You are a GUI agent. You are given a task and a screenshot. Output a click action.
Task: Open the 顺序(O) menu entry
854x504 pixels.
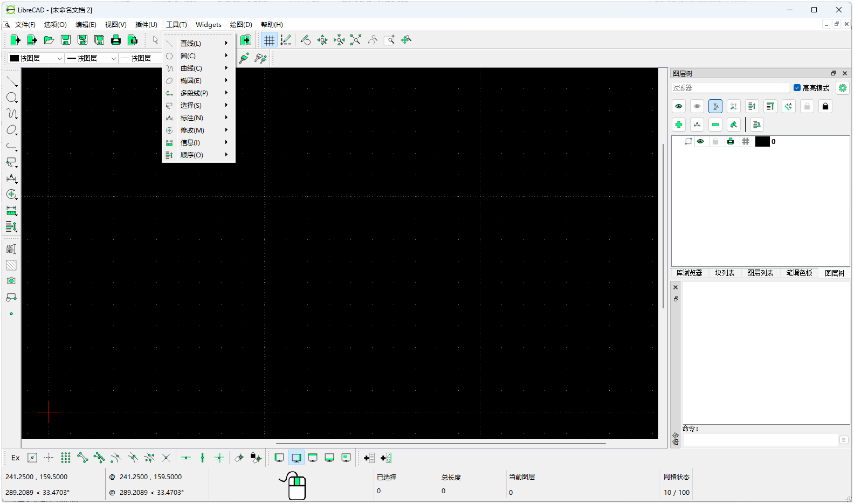[198, 155]
